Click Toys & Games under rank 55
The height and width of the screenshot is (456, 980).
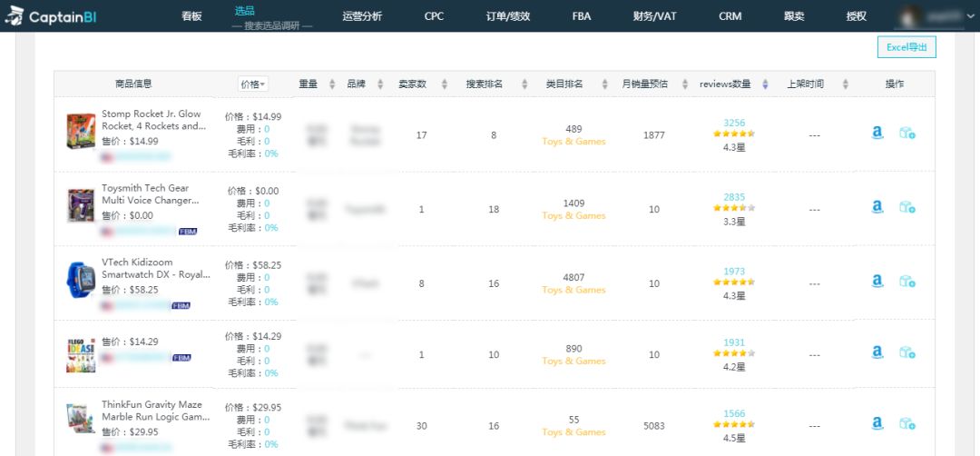point(573,432)
